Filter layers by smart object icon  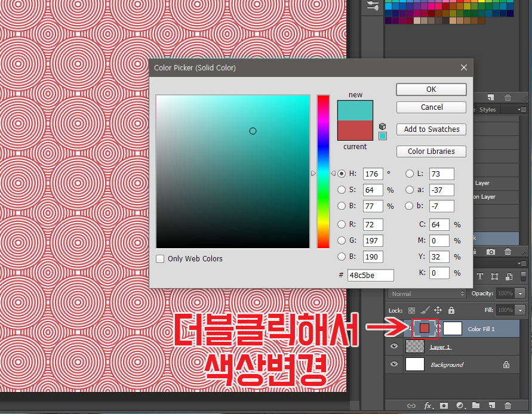pyautogui.click(x=509, y=276)
